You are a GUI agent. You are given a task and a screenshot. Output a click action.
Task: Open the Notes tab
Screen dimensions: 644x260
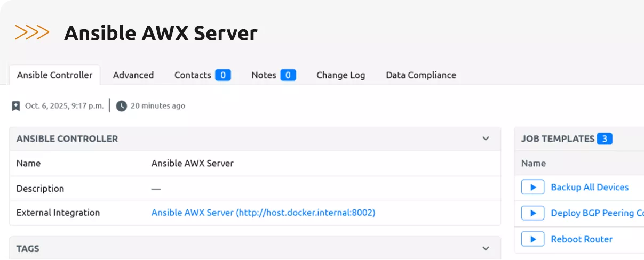273,75
